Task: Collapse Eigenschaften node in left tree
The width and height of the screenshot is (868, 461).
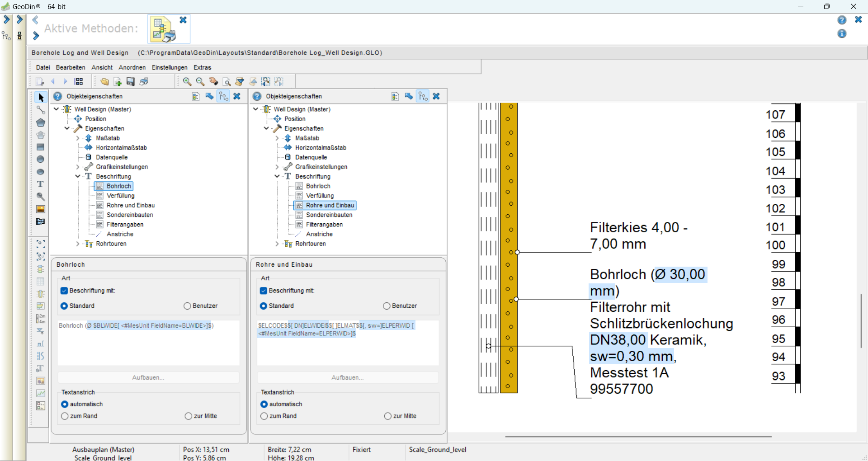Action: [67, 128]
